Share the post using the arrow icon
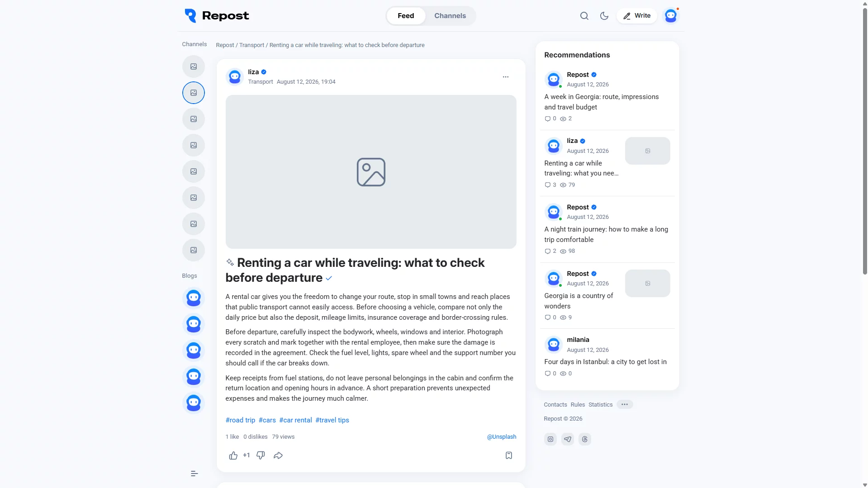Image resolution: width=868 pixels, height=488 pixels. coord(278,455)
